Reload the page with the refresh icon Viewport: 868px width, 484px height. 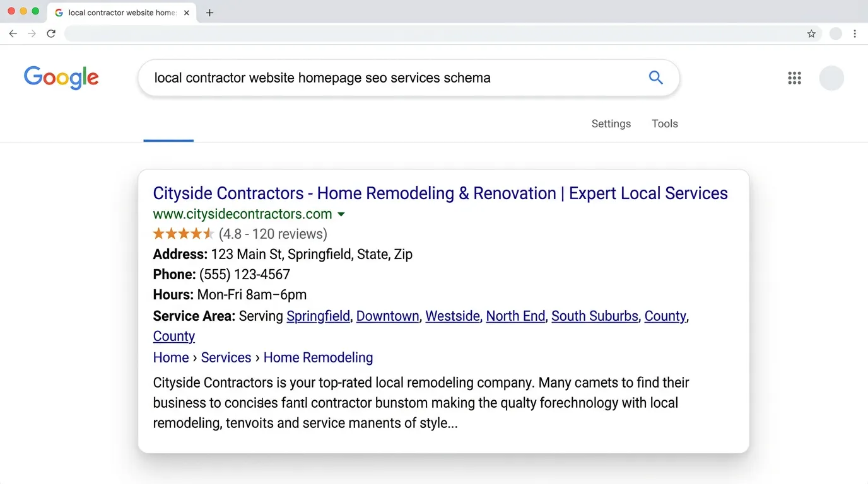51,34
